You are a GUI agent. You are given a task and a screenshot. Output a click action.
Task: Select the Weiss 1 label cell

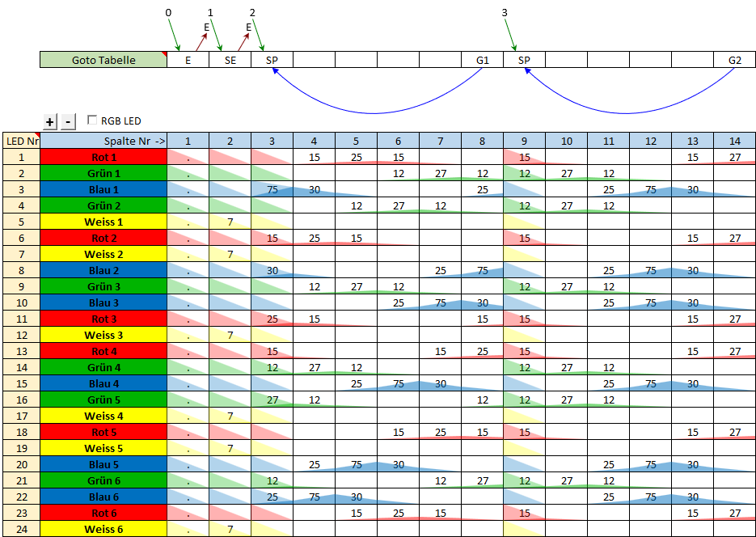(103, 222)
